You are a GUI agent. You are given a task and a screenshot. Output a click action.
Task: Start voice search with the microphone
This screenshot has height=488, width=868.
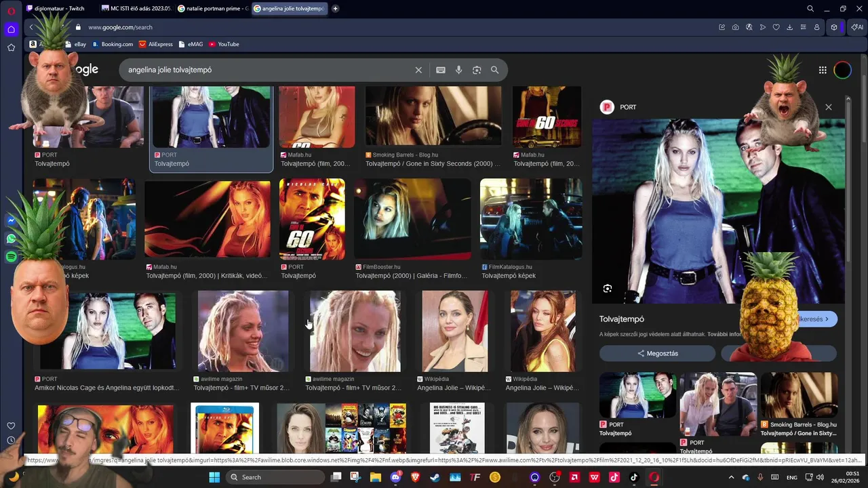click(459, 70)
